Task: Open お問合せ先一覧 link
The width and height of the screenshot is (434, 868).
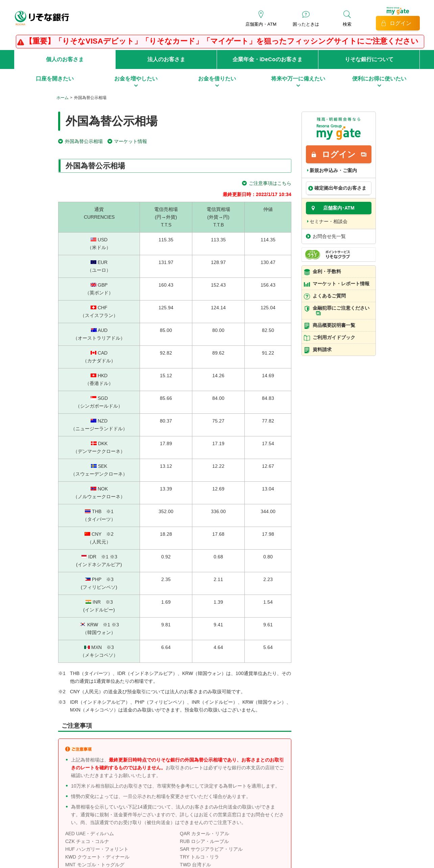Action: (326, 237)
